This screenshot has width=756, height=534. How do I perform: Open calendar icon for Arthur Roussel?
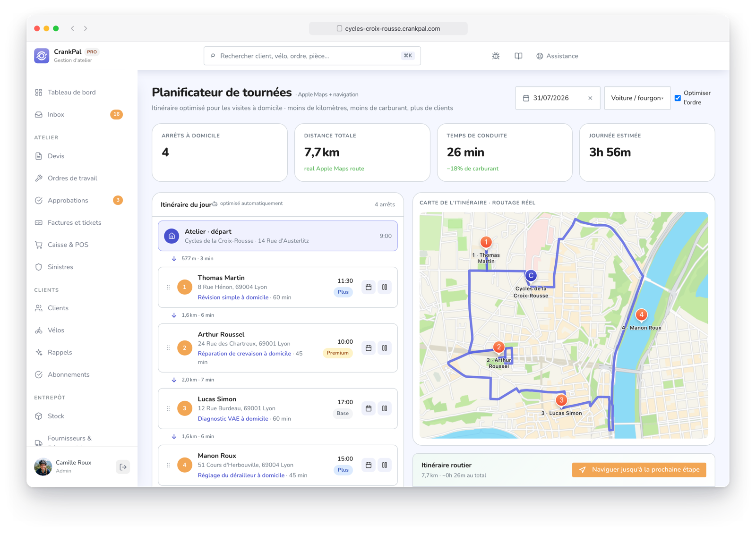click(x=369, y=348)
